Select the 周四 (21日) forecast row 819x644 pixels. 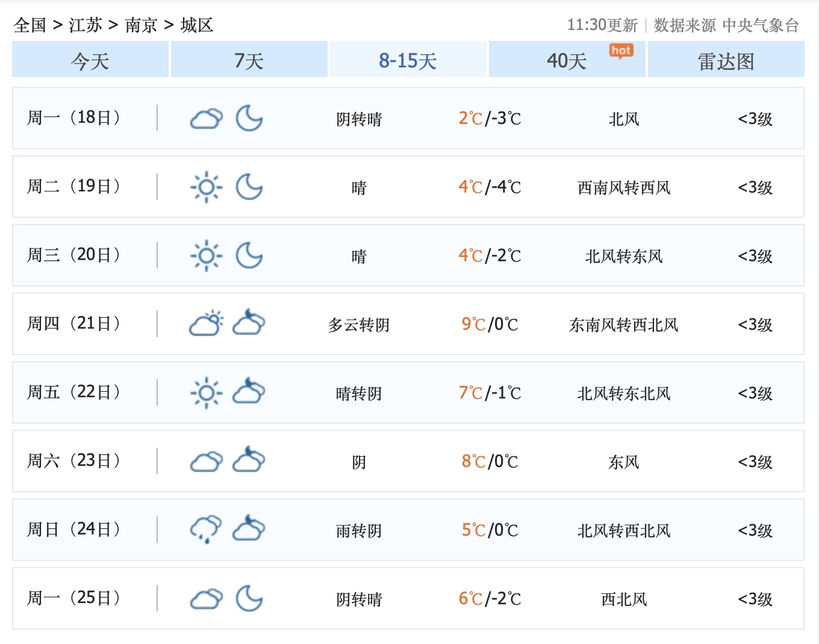point(408,324)
